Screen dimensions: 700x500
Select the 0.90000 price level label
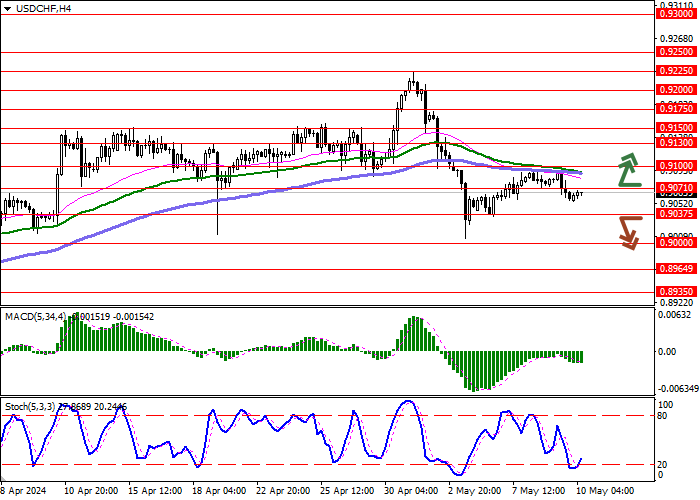677,243
